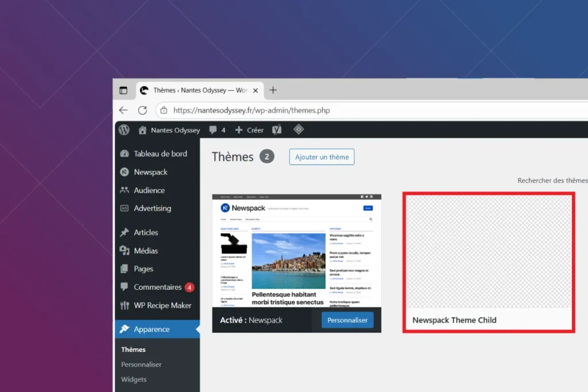Go back with browser back arrow
The width and height of the screenshot is (588, 392).
(x=123, y=110)
